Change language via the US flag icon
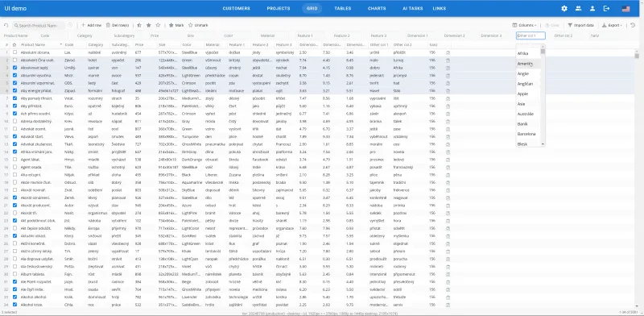Viewport: 644px width, 316px height. tap(626, 8)
